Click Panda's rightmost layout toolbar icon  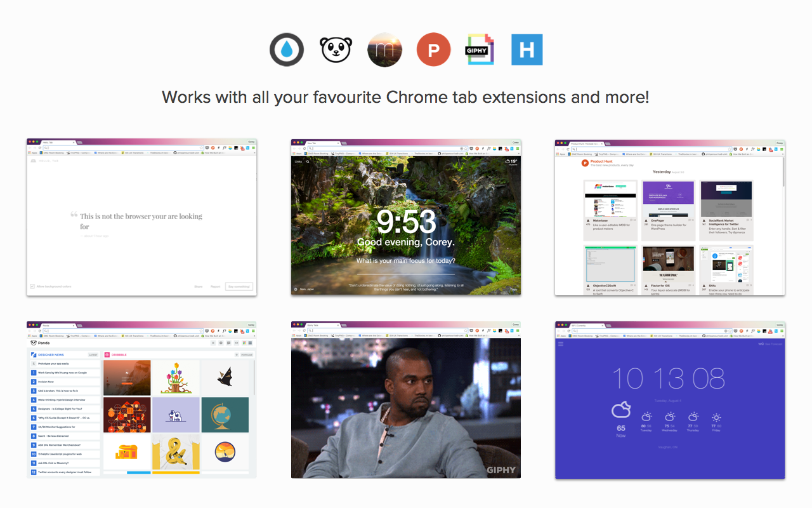coord(249,343)
